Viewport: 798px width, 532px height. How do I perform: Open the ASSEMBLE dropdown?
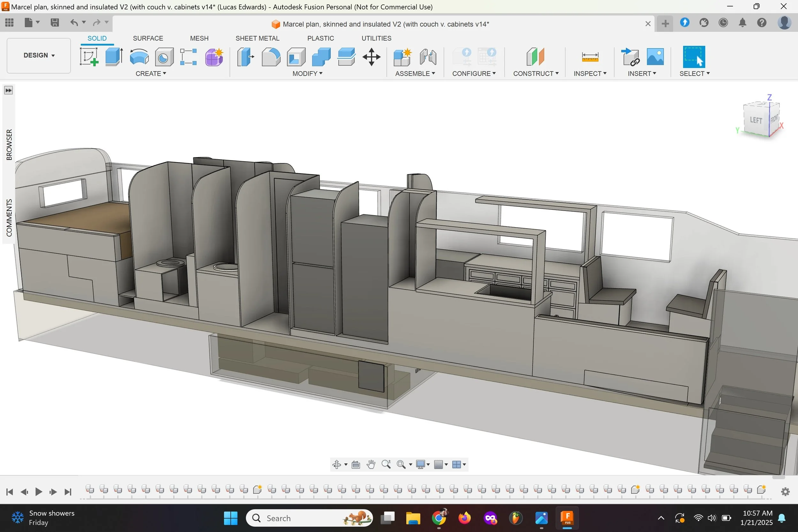pyautogui.click(x=415, y=73)
